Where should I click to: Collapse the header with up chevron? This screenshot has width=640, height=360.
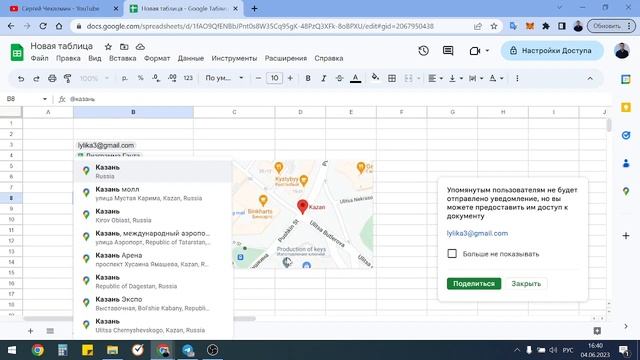[x=590, y=78]
